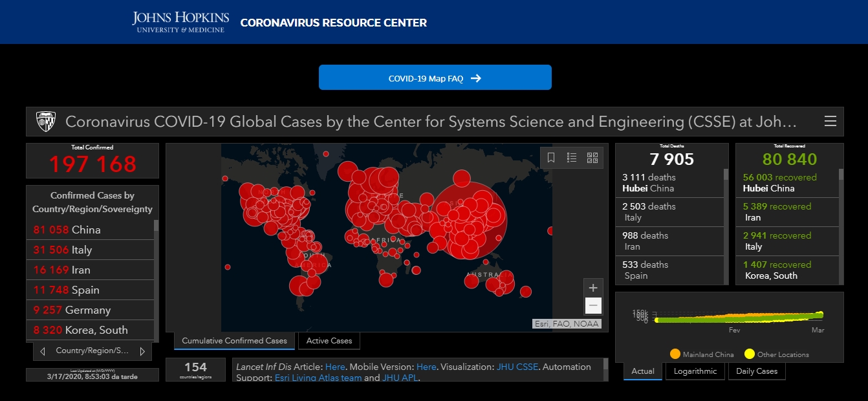Open the basemap gallery grid icon
Screen dimensions: 868x401
click(x=592, y=157)
